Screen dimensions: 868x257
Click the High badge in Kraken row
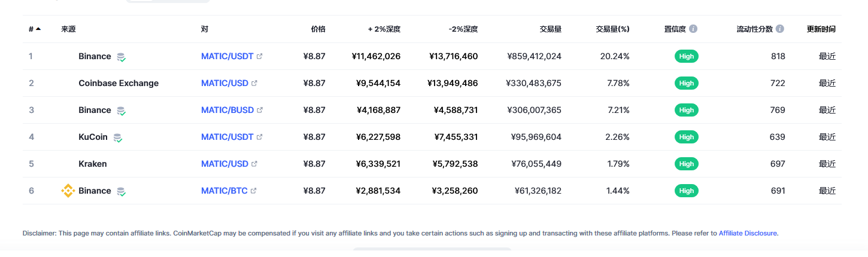point(687,164)
